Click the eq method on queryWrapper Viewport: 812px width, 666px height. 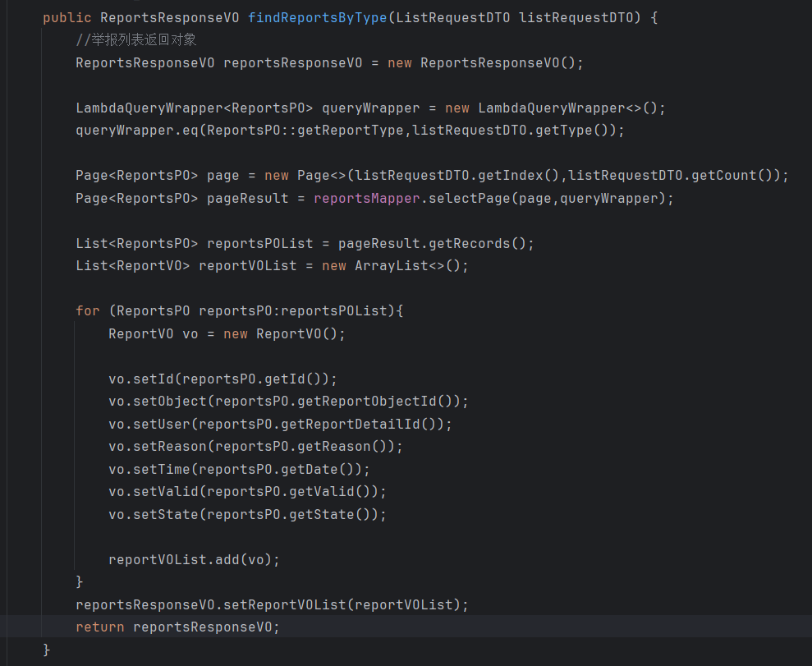click(x=190, y=130)
